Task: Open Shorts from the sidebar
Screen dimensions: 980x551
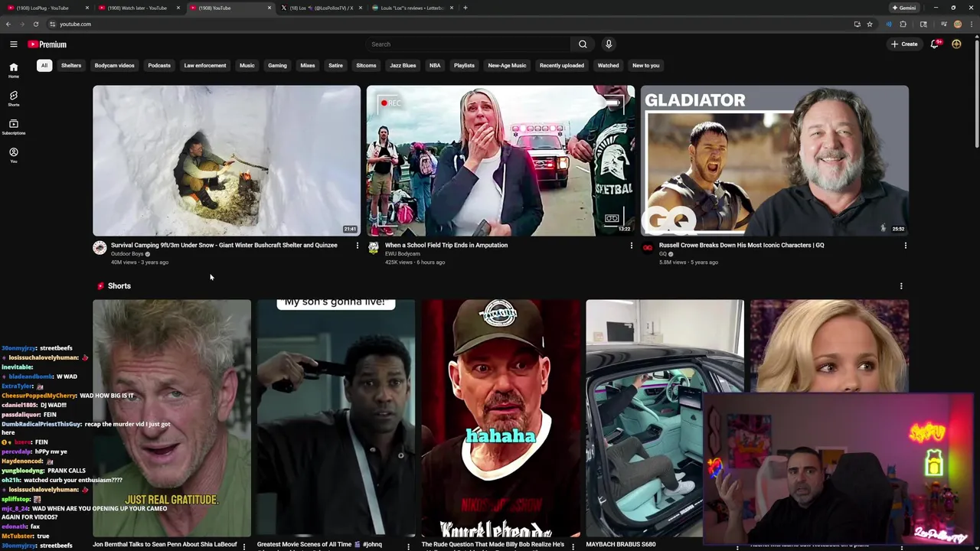Action: coord(13,99)
